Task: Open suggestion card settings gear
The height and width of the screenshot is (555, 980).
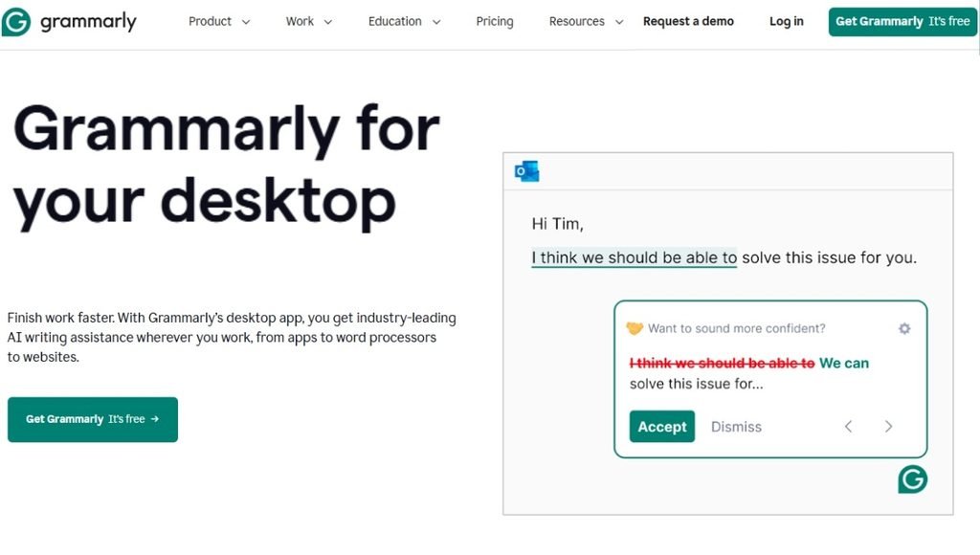Action: coord(904,328)
